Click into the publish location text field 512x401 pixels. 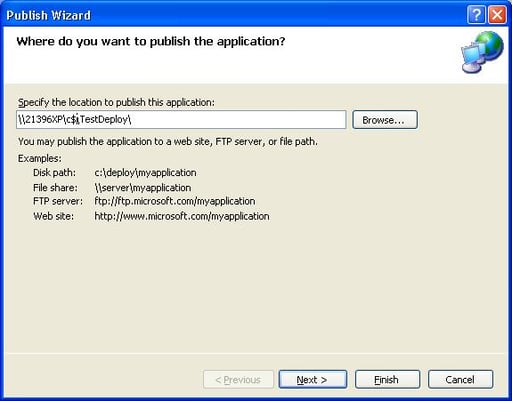pyautogui.click(x=181, y=119)
